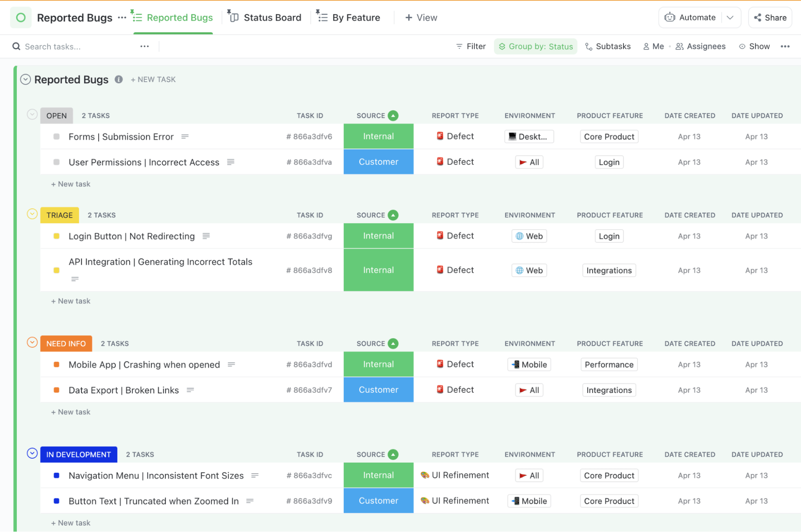Toggle checkbox for User Permissions task

56,162
